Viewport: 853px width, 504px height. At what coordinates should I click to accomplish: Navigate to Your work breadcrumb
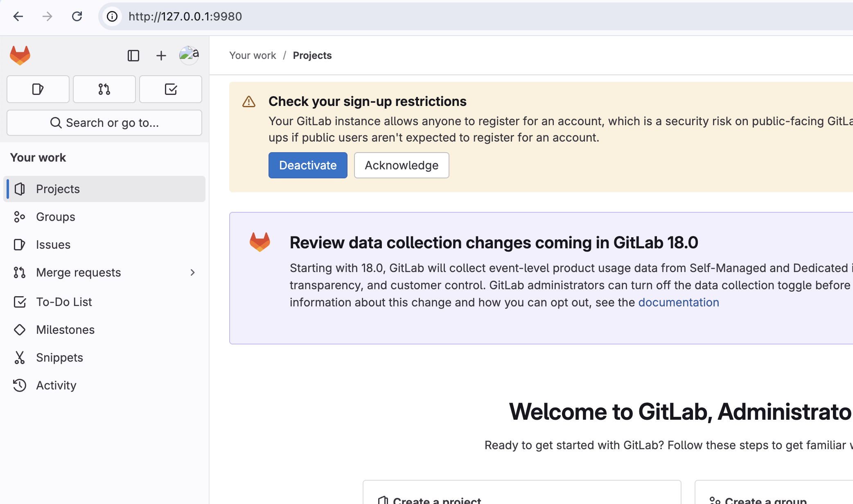(x=253, y=55)
